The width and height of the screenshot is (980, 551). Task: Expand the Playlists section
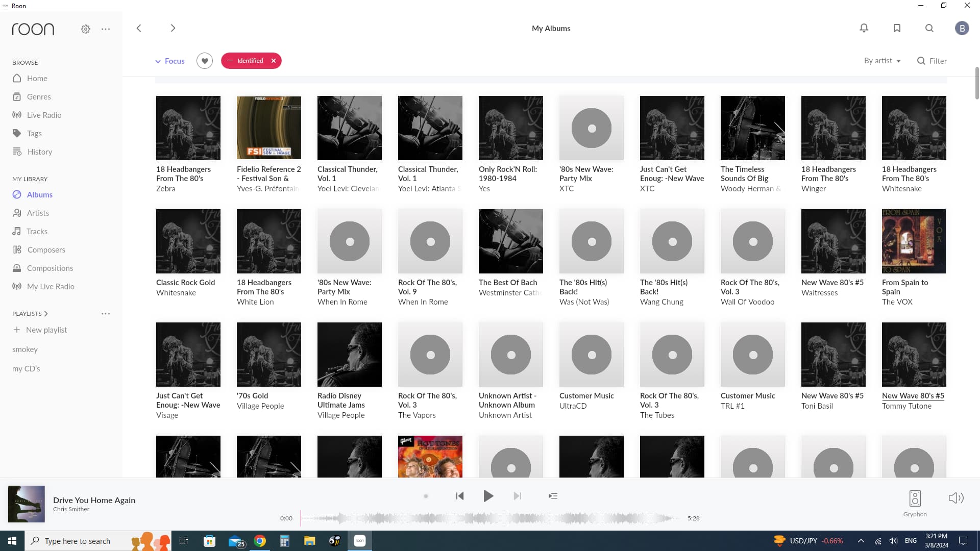pyautogui.click(x=30, y=313)
